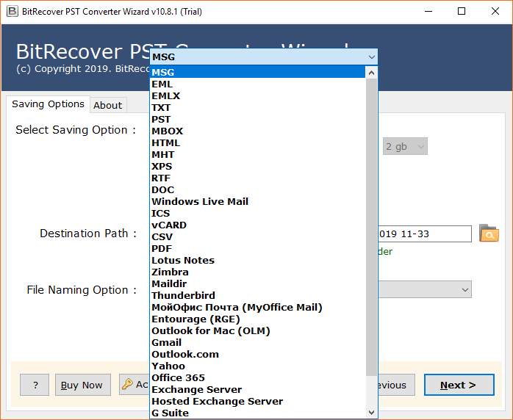The image size is (513, 420).
Task: Click the folder browse icon for destination path
Action: click(489, 233)
